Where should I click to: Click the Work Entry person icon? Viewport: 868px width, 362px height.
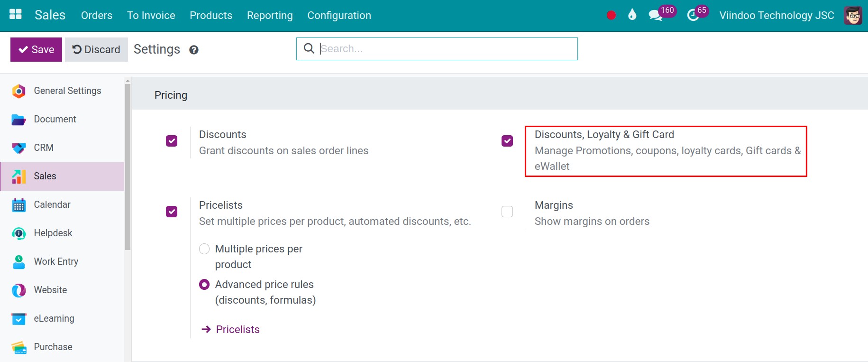click(x=18, y=261)
